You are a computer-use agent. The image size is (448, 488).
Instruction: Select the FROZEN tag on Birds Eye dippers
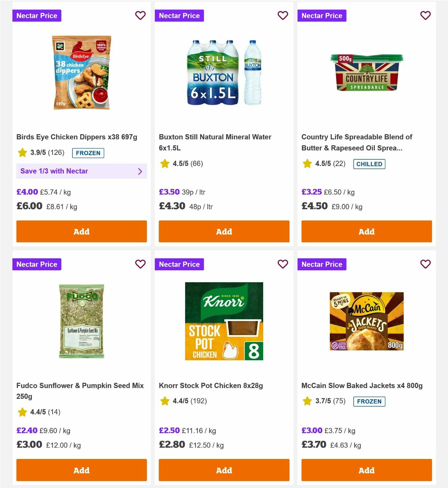click(x=88, y=153)
